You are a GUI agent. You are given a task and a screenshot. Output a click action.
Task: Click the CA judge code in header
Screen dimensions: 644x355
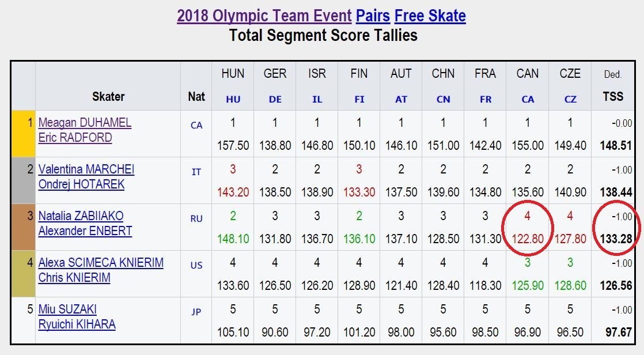(x=528, y=100)
